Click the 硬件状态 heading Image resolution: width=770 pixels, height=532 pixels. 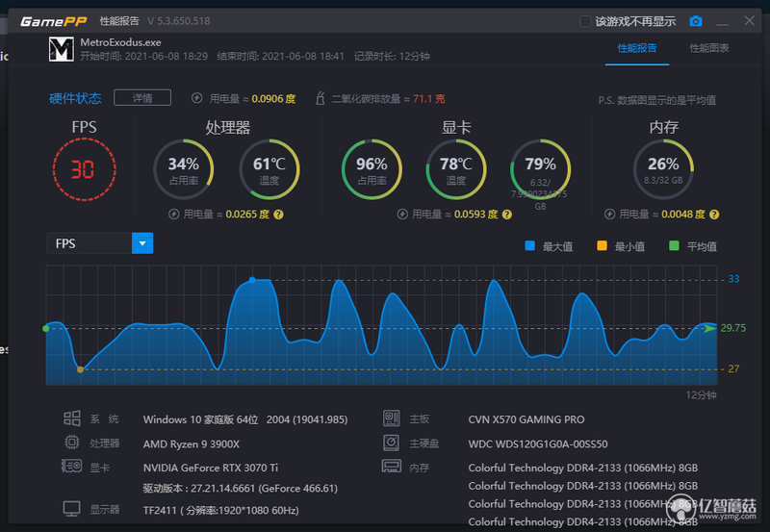75,99
